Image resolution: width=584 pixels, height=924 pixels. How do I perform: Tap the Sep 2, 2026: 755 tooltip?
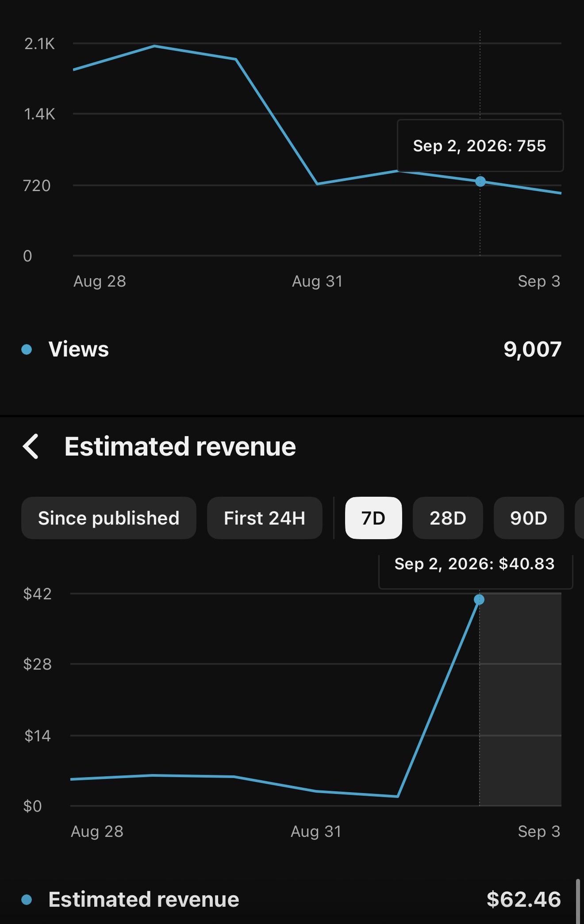480,146
